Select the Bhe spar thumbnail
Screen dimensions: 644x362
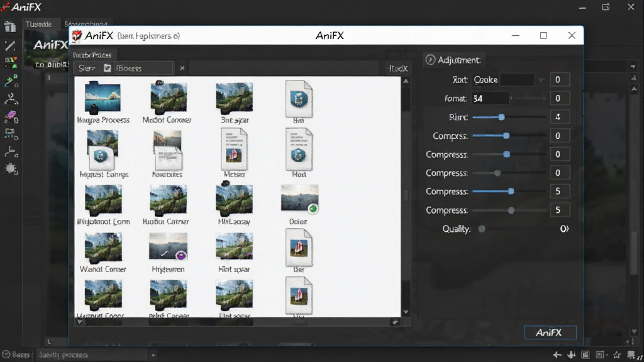pyautogui.click(x=235, y=102)
